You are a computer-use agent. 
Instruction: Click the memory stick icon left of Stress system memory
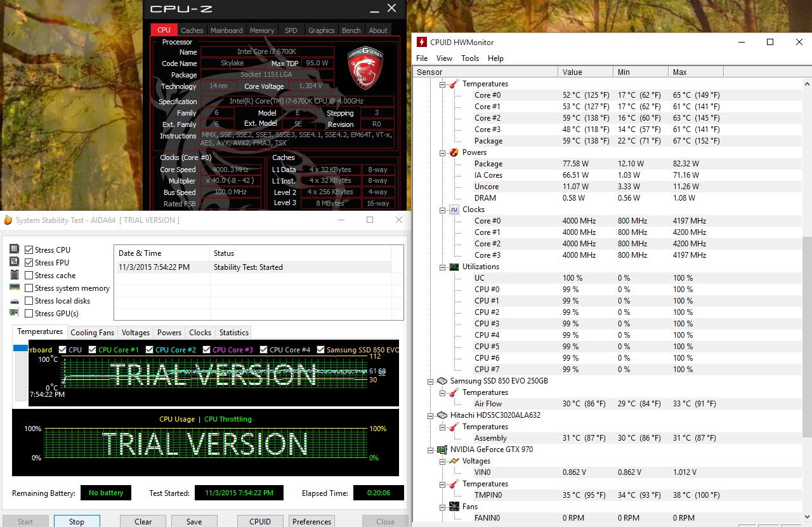(x=15, y=288)
